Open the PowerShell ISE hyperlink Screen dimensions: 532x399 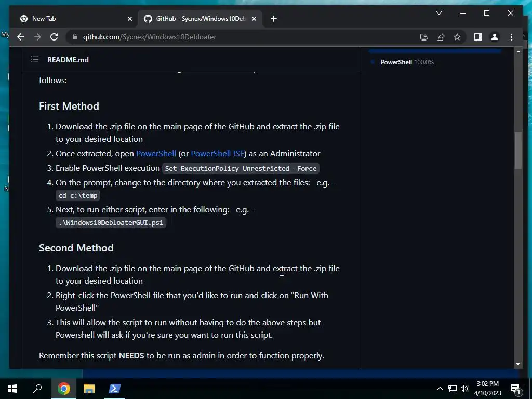(218, 154)
